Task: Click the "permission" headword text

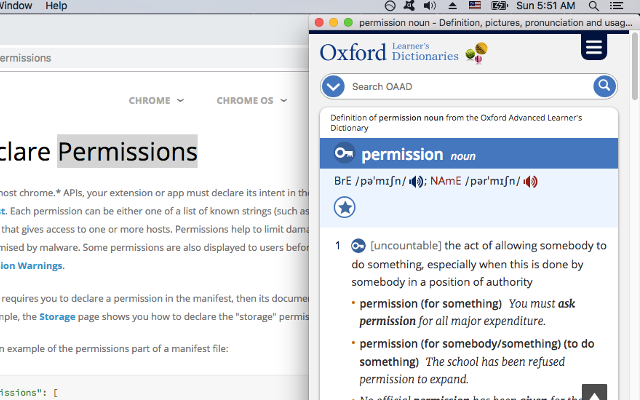Action: click(x=402, y=154)
